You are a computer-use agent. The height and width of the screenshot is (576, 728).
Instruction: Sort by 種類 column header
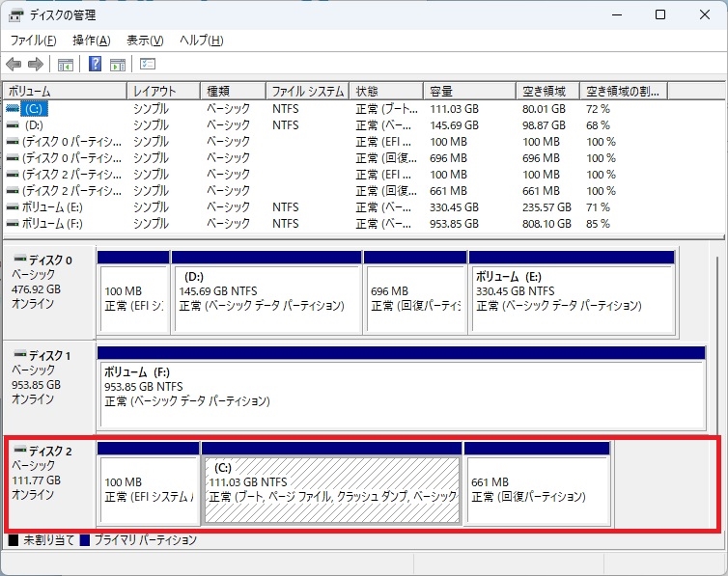pyautogui.click(x=233, y=91)
